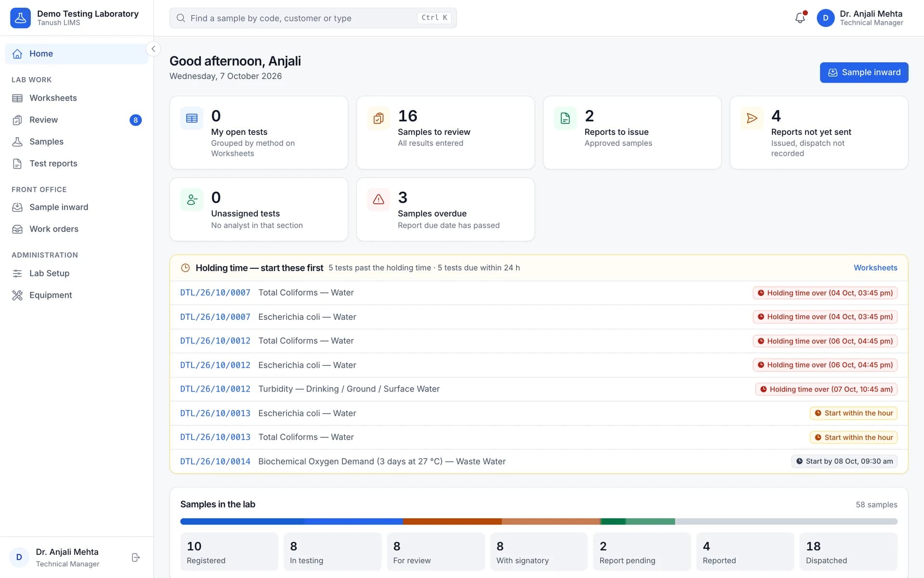Open DTL/26/10/0012 Turbidity row sample link
Image resolution: width=924 pixels, height=578 pixels.
(215, 389)
